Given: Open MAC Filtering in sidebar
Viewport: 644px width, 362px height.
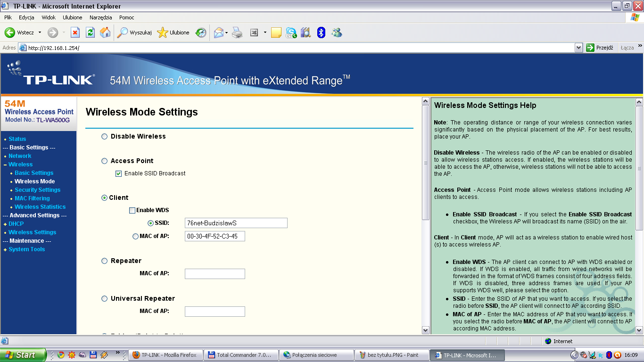Looking at the screenshot, I should [32, 198].
